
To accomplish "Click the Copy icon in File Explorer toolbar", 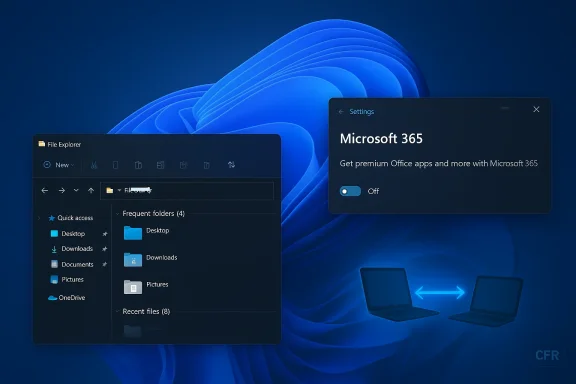I will (115, 165).
